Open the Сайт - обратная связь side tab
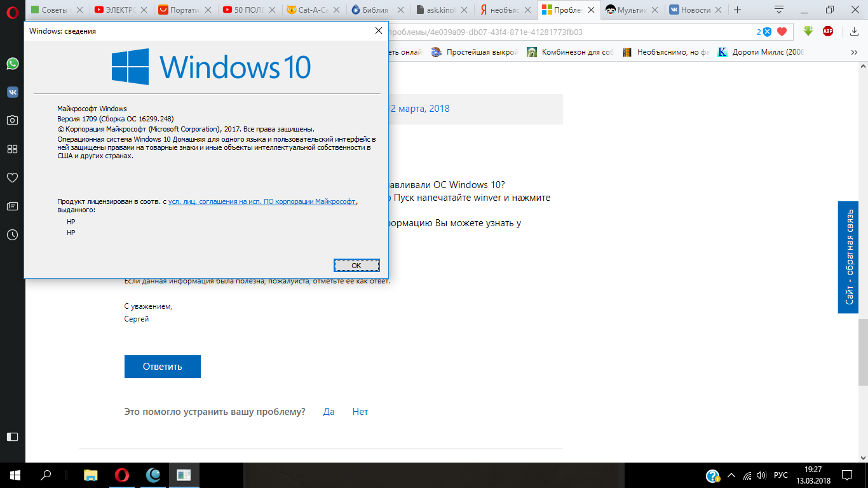This screenshot has width=868, height=488. pos(848,257)
